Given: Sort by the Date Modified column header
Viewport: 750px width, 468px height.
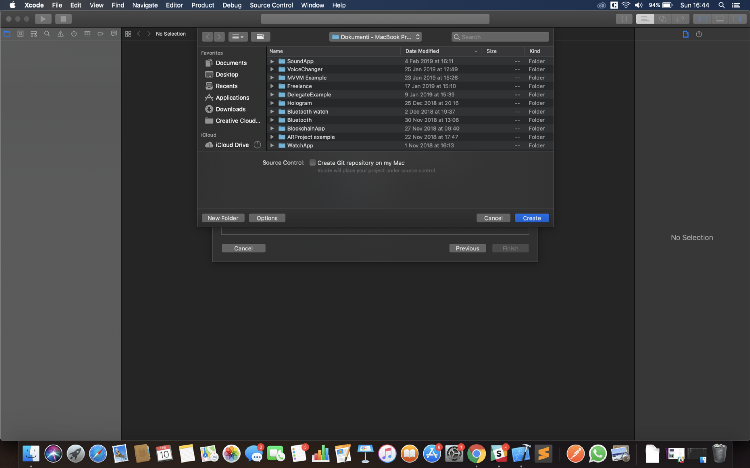Looking at the screenshot, I should point(441,51).
